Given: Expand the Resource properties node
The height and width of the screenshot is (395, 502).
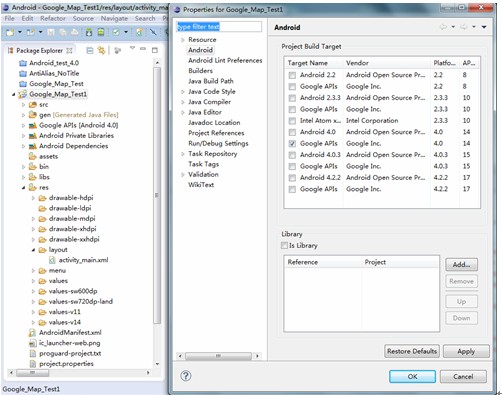Looking at the screenshot, I should (183, 40).
